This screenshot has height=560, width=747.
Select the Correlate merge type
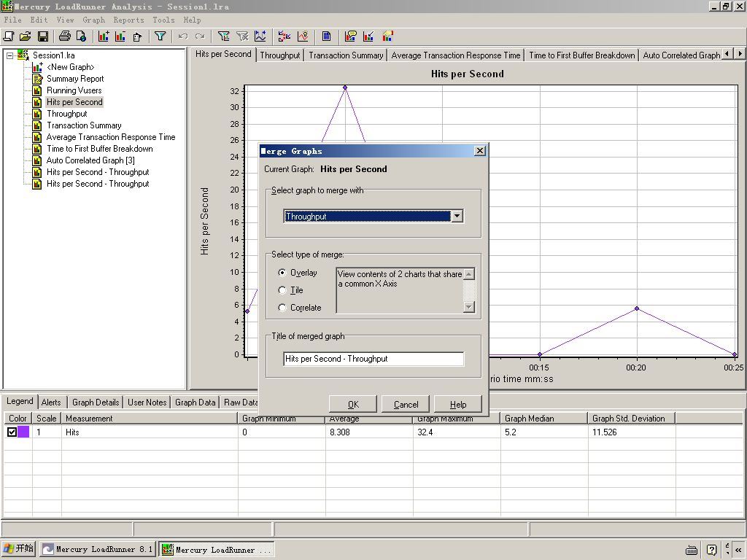pos(282,308)
